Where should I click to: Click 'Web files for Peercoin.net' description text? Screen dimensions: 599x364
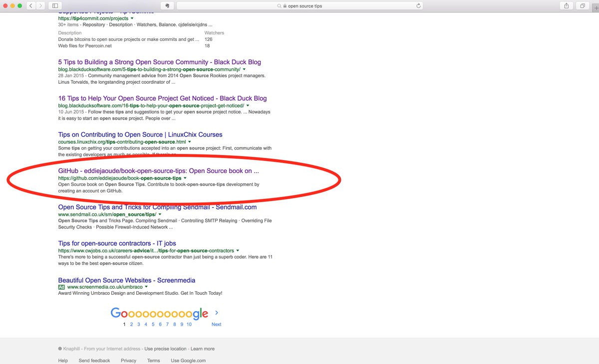84,46
